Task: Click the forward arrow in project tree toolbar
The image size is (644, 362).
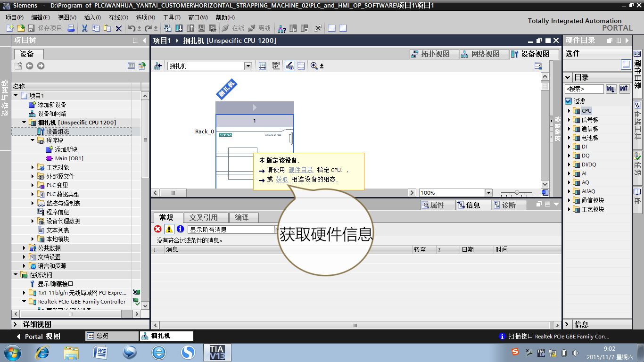Action: [41, 66]
